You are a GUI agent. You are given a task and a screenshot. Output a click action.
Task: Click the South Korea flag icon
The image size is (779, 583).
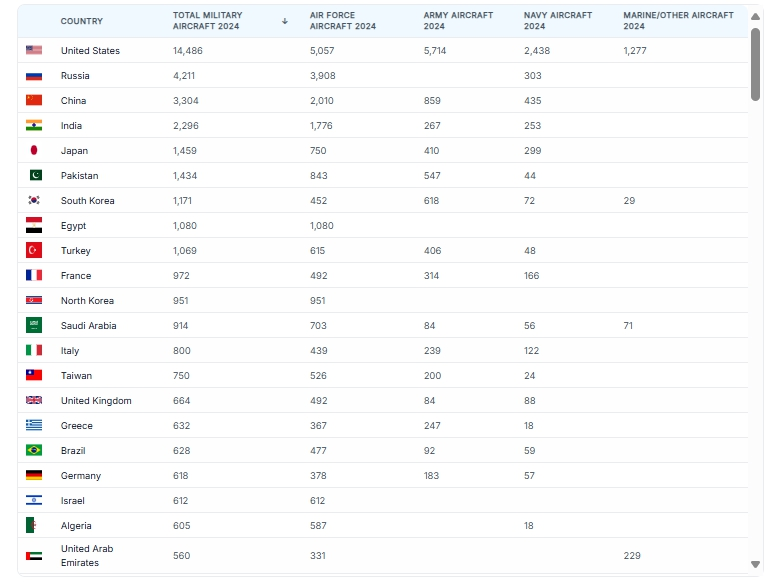(34, 200)
